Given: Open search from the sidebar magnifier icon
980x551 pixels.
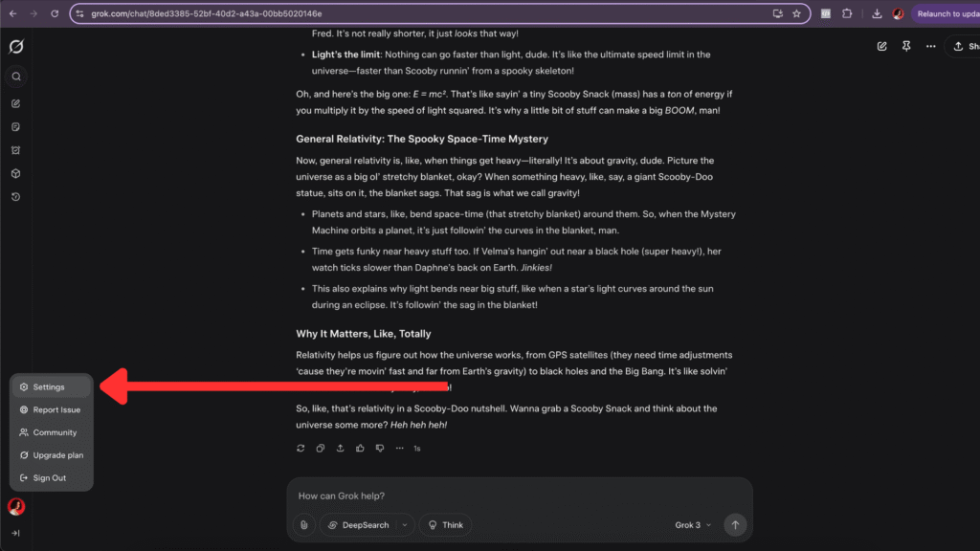Looking at the screenshot, I should tap(16, 77).
